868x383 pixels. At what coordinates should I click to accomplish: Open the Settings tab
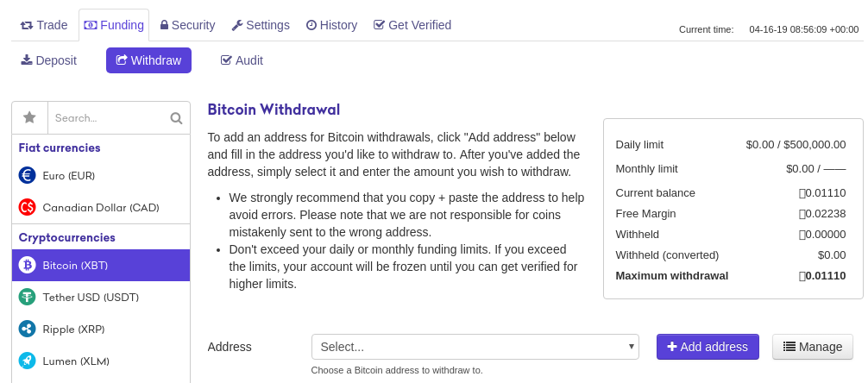(261, 25)
